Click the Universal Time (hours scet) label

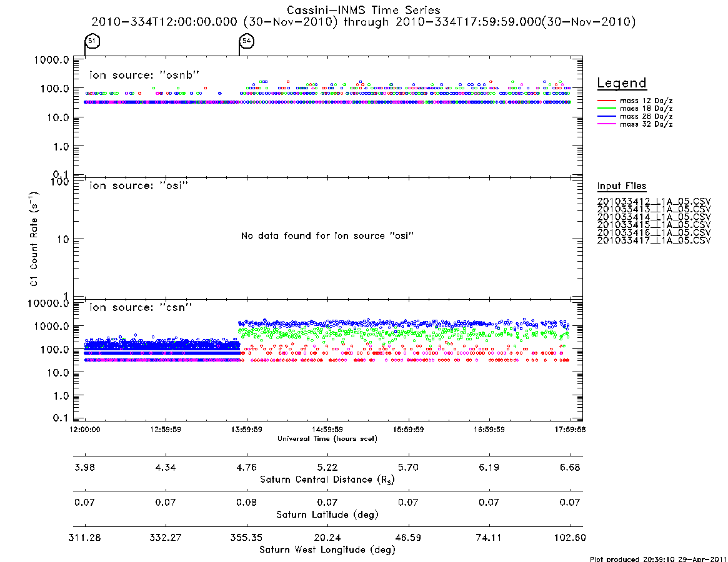click(327, 438)
